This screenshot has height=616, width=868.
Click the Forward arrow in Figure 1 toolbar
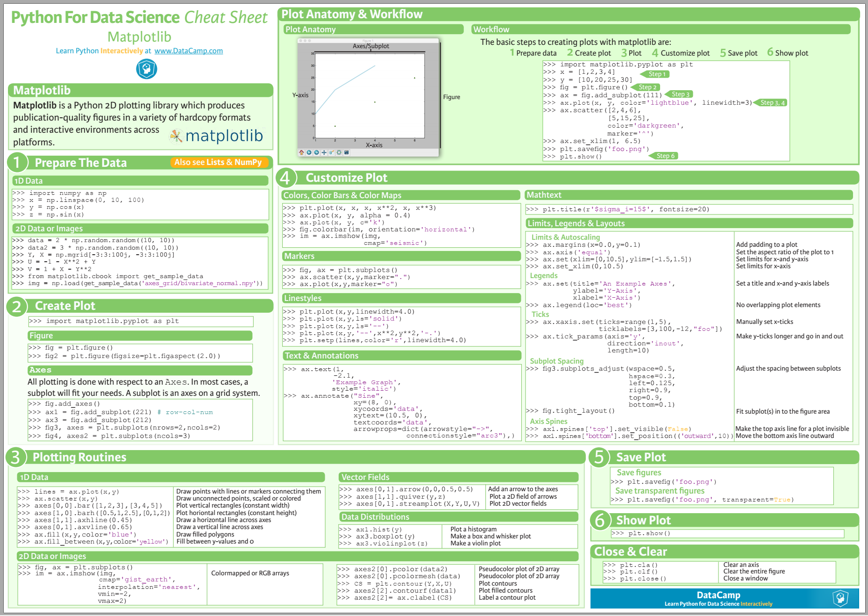[316, 152]
